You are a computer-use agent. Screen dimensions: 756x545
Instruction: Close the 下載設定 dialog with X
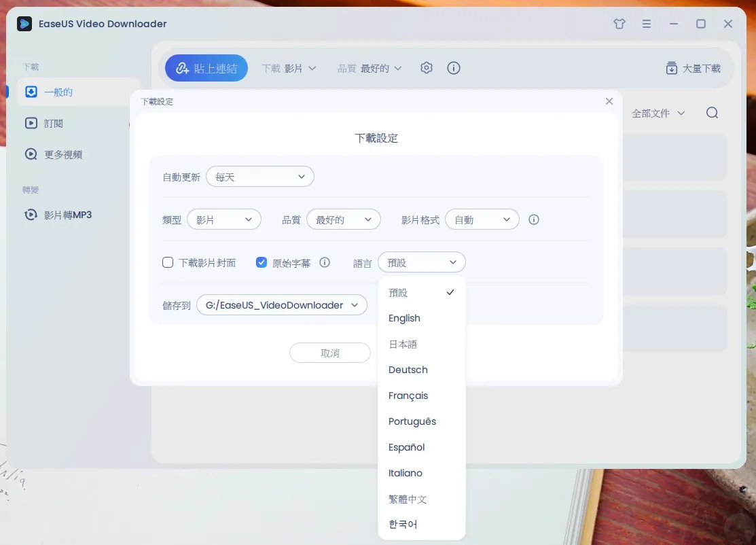point(609,101)
